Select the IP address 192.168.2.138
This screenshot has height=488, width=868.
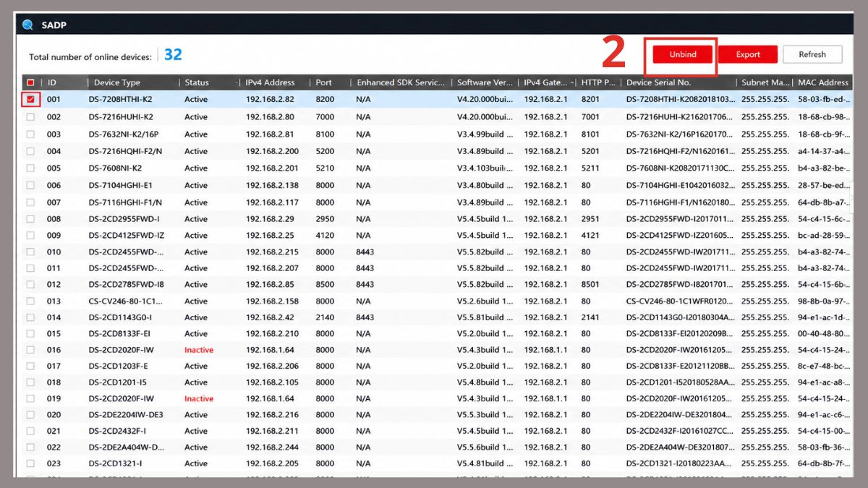(272, 186)
